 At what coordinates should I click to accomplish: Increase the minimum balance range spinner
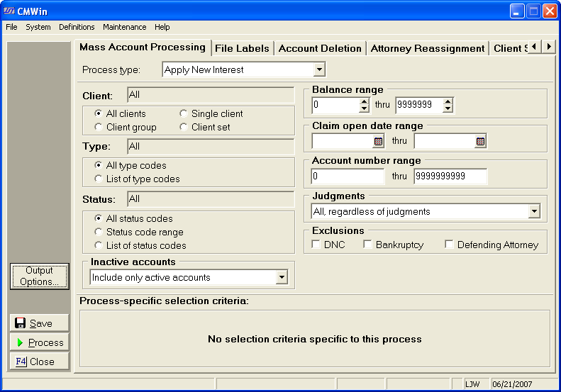(365, 102)
